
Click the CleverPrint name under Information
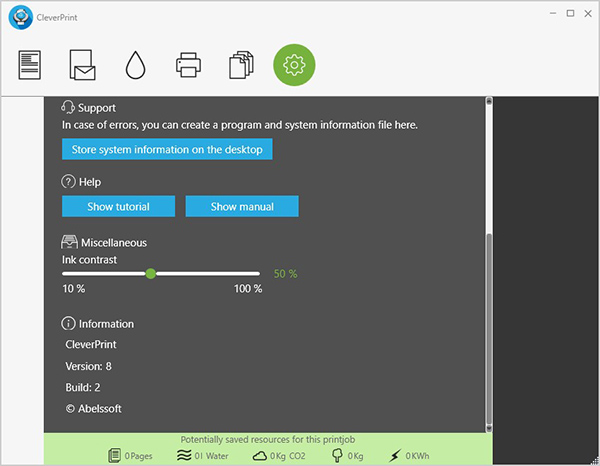click(91, 344)
